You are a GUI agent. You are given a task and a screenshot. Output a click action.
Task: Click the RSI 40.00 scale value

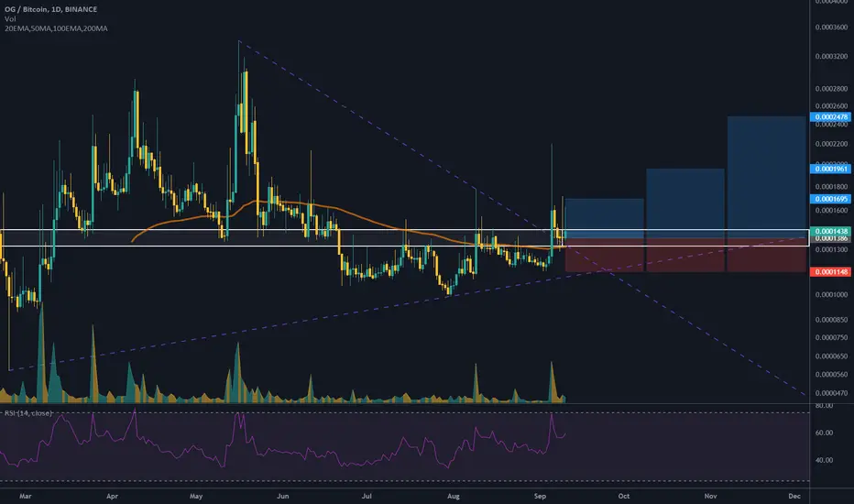point(824,460)
